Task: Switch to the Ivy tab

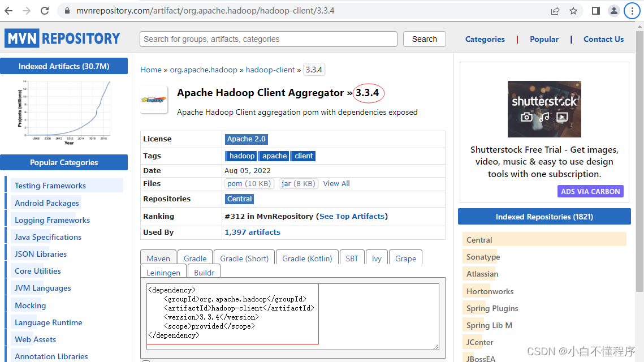Action: (x=377, y=258)
